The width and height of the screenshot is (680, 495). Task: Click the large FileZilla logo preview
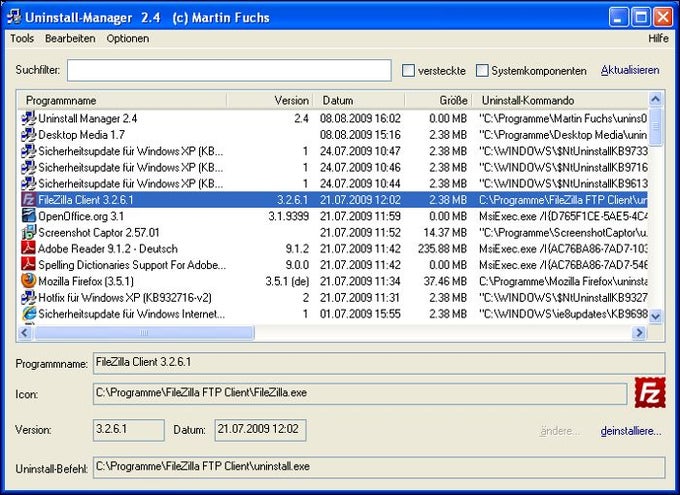pos(650,393)
